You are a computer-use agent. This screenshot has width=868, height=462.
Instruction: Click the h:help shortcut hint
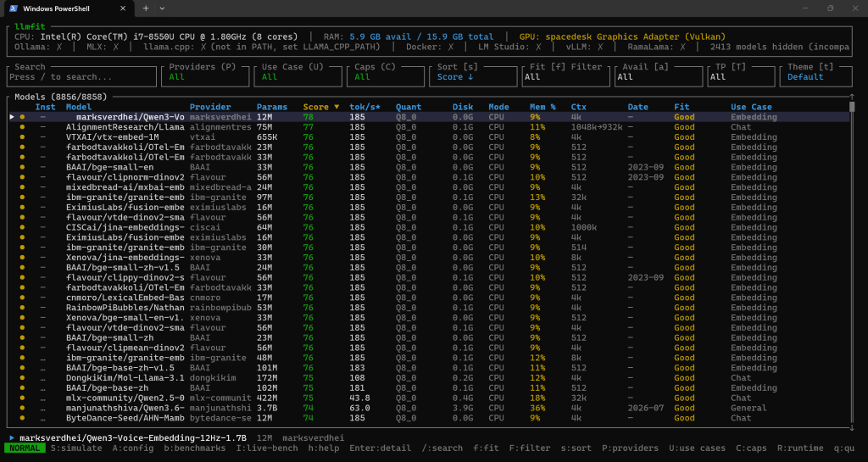[324, 448]
